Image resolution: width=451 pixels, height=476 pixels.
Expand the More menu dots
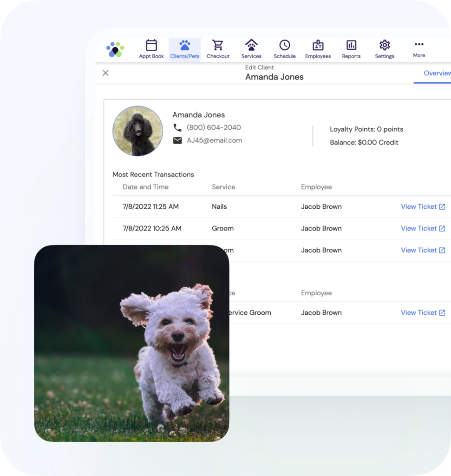(419, 45)
